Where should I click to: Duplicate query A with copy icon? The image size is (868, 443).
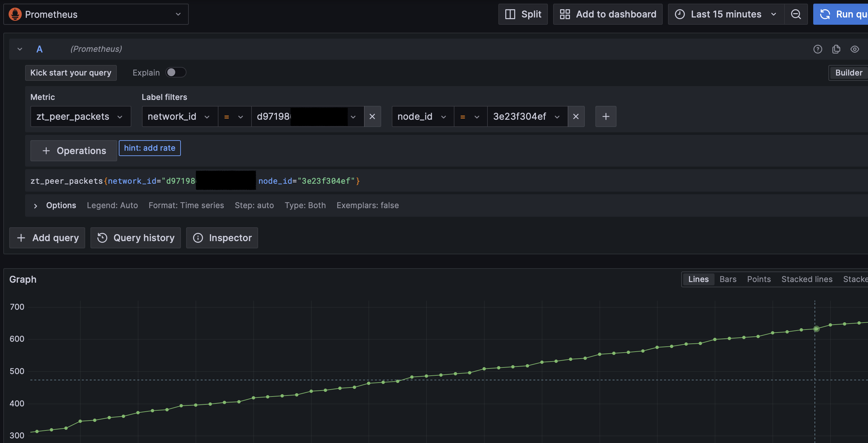coord(836,49)
